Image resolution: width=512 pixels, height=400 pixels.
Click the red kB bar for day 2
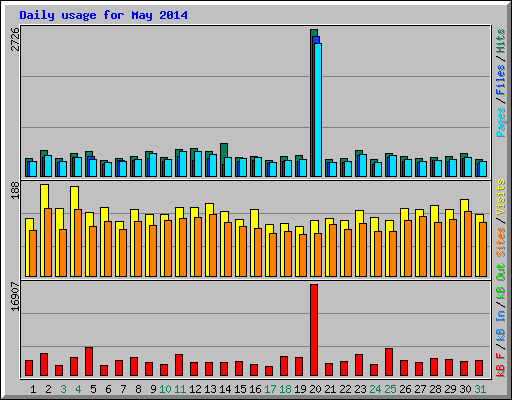click(x=44, y=365)
